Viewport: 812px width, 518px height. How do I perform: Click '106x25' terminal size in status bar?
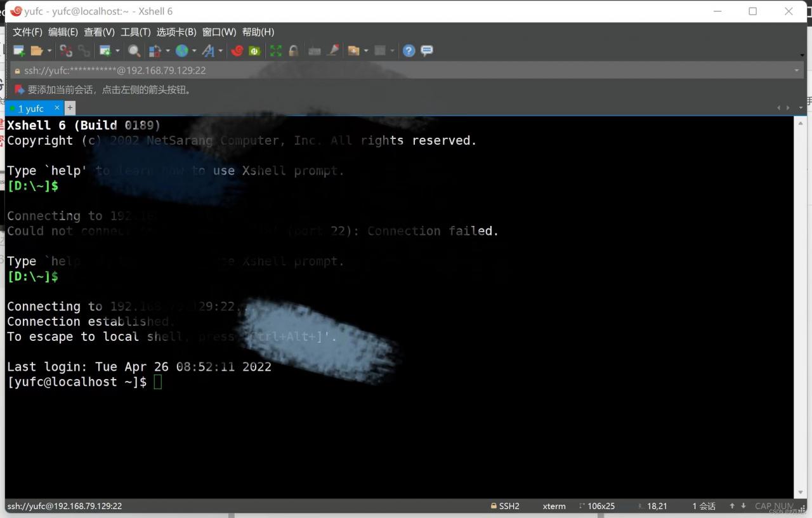point(597,506)
